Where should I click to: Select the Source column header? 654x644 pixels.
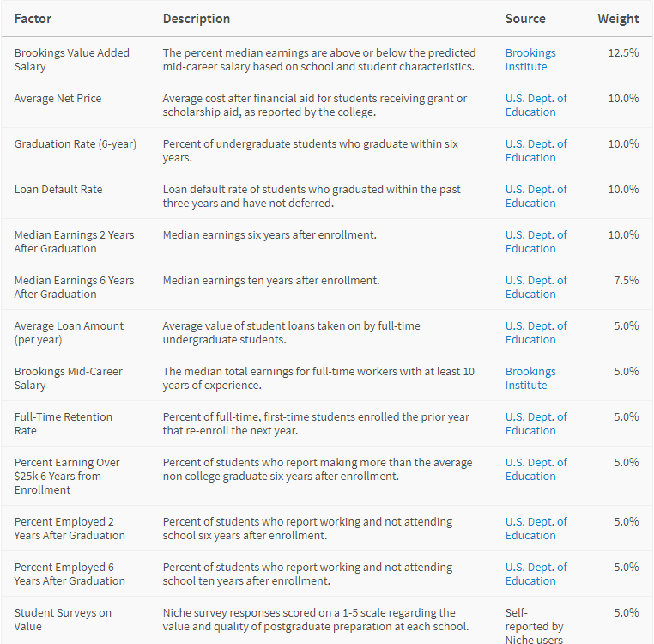pyautogui.click(x=525, y=19)
